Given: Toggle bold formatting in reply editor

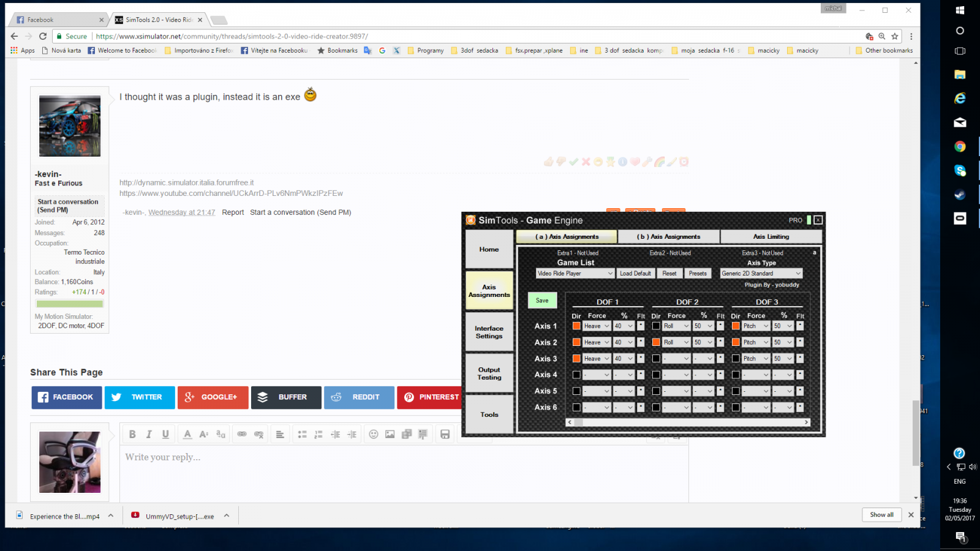Looking at the screenshot, I should tap(132, 434).
